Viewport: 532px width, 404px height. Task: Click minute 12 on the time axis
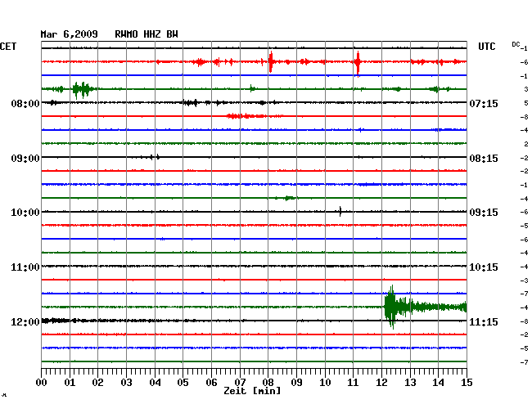click(x=381, y=383)
